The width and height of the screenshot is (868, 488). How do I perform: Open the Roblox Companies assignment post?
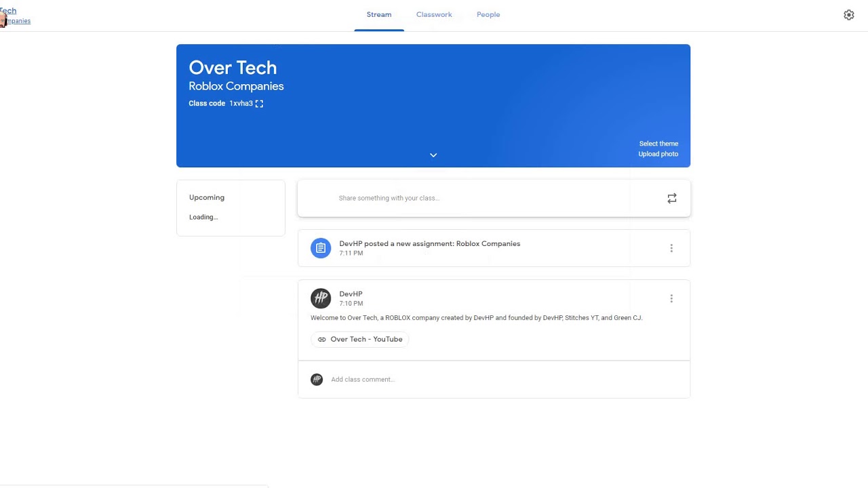click(x=494, y=248)
